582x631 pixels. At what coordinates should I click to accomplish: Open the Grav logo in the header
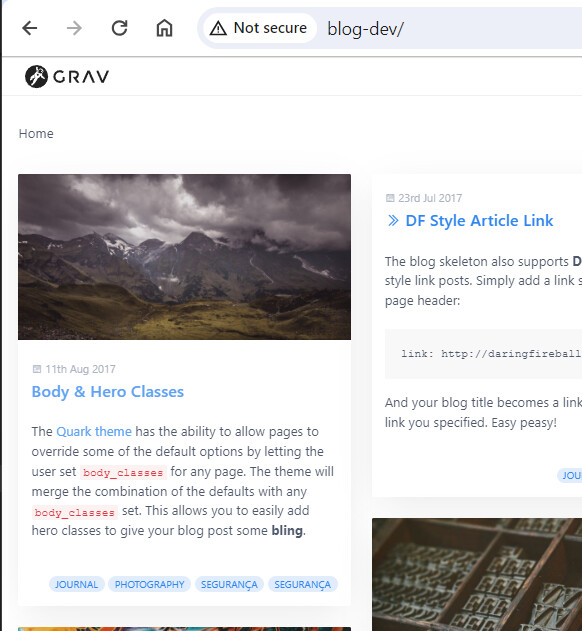[67, 76]
